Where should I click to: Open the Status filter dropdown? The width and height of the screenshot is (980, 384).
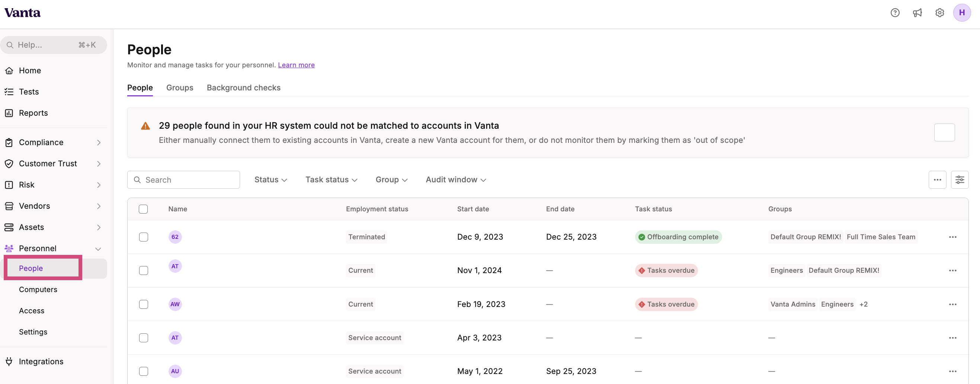[270, 180]
